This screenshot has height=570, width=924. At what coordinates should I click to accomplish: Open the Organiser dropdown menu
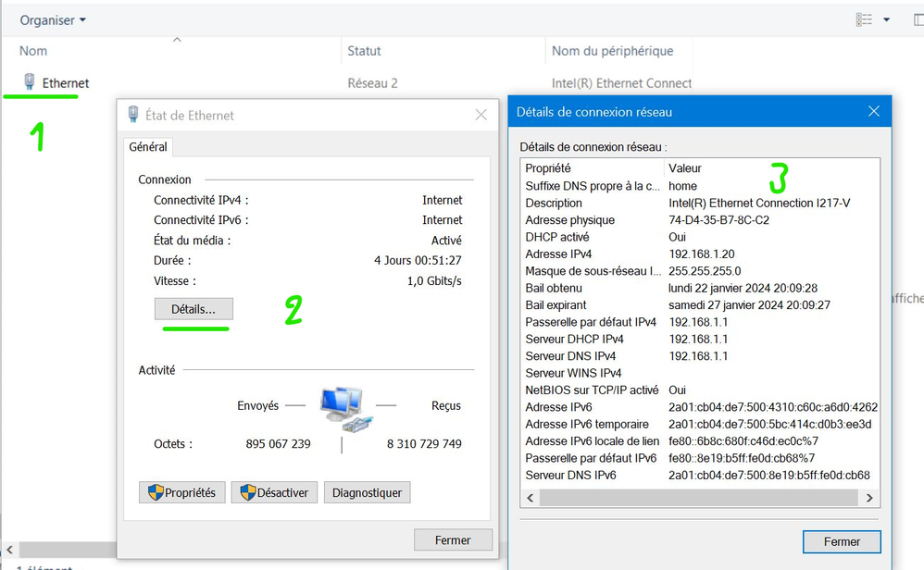53,19
